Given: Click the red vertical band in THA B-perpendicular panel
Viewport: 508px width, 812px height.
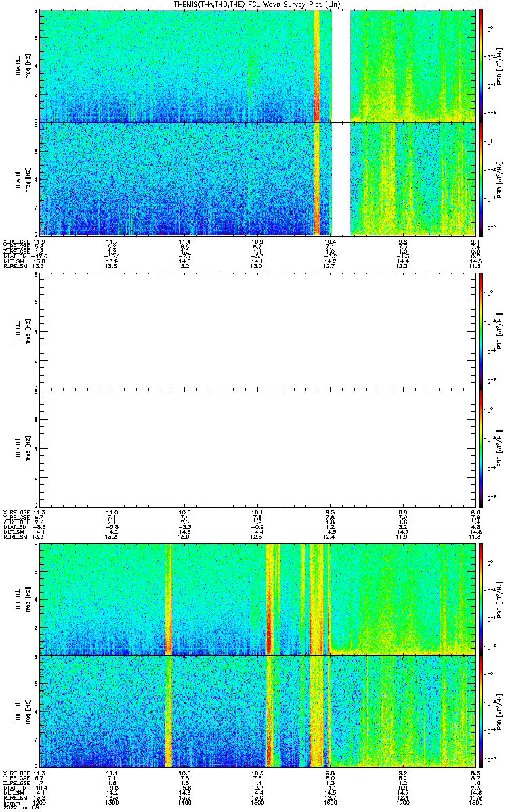Looking at the screenshot, I should point(316,65).
